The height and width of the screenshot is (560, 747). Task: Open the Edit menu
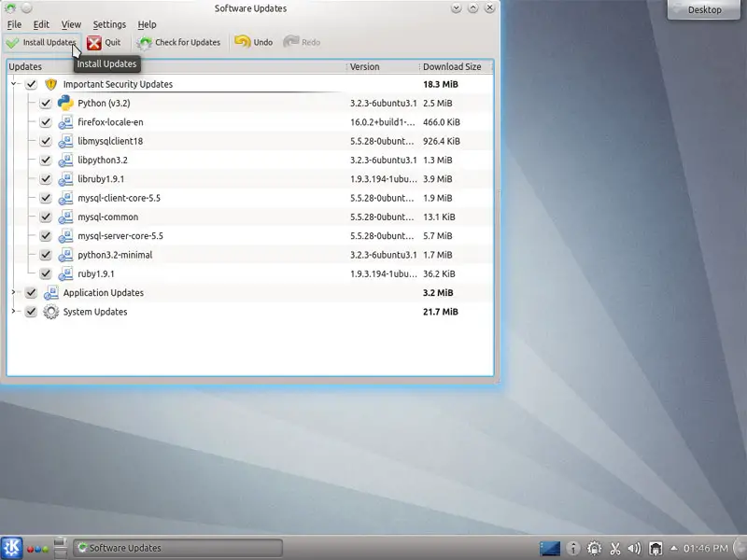[41, 24]
